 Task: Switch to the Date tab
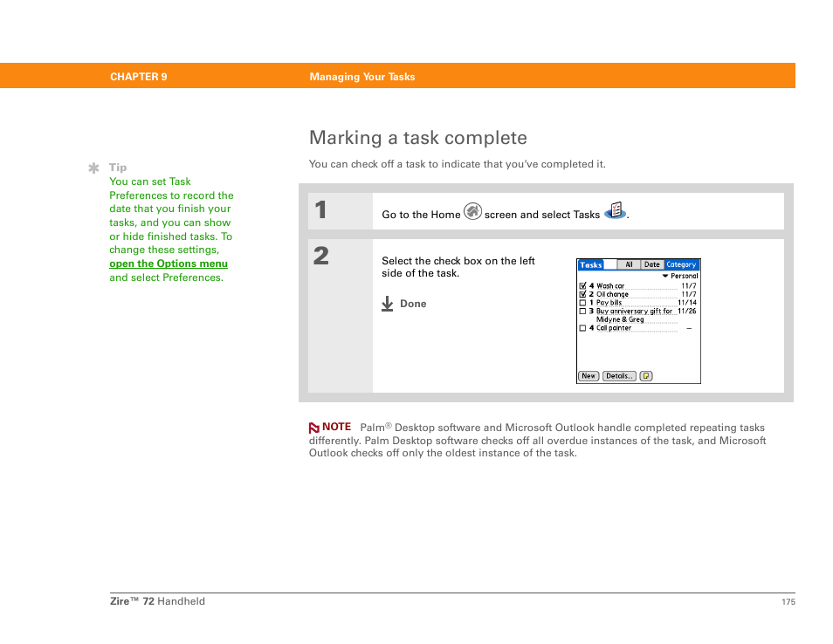click(x=652, y=264)
